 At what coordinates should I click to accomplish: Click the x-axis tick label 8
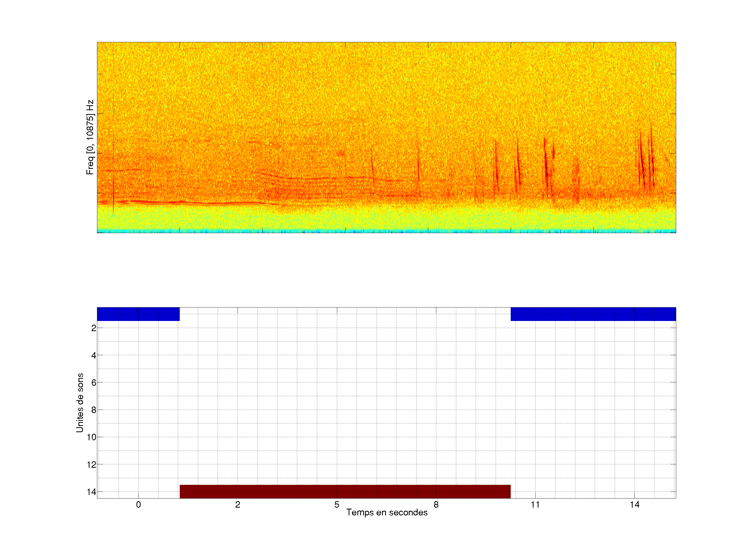(436, 505)
